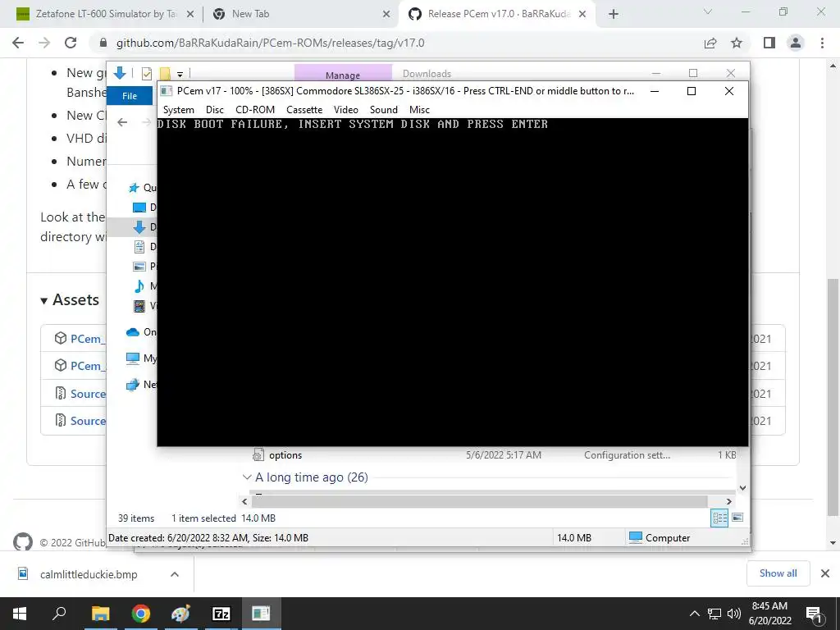
Task: Click Explorer horizontal scrollbar right arrow
Action: click(728, 501)
